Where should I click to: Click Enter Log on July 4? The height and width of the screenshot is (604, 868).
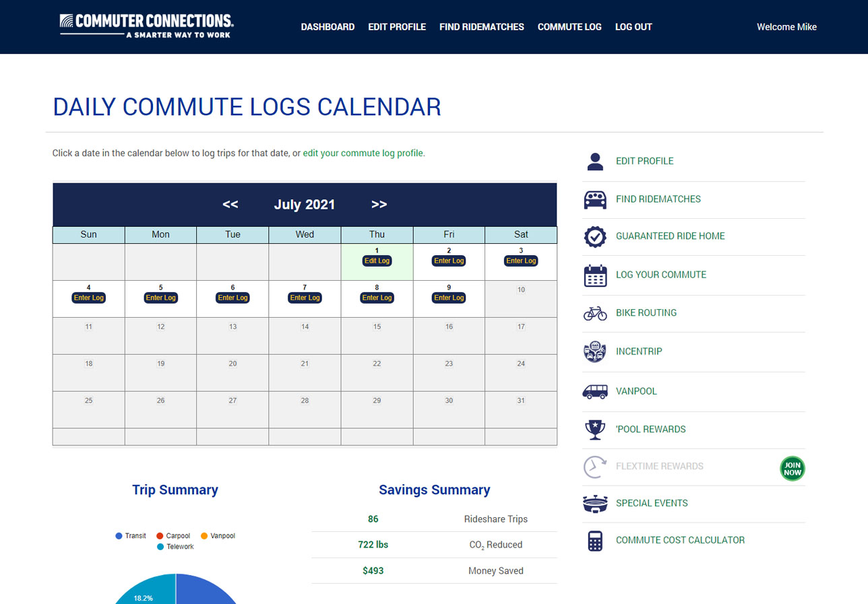pyautogui.click(x=88, y=298)
